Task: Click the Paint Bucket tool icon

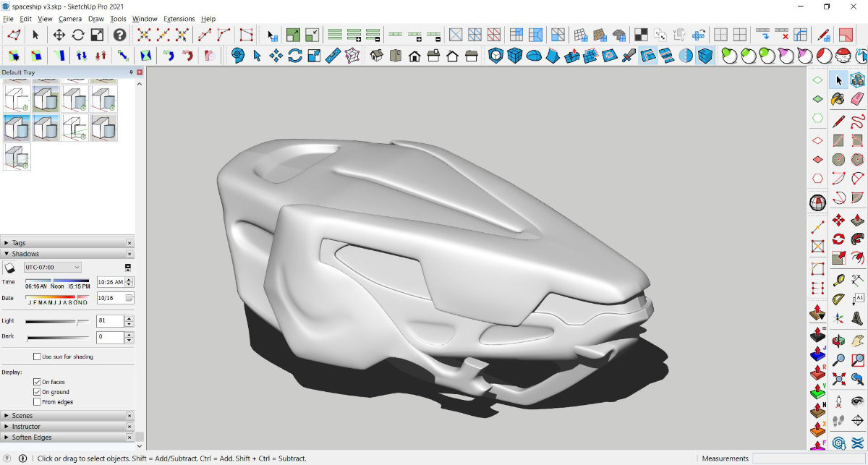Action: coord(838,99)
